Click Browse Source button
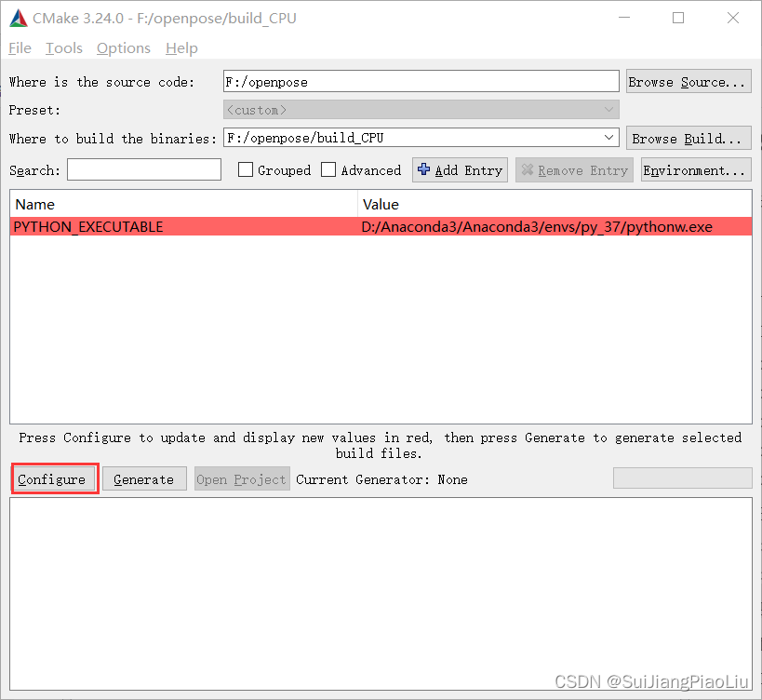The height and width of the screenshot is (700, 762). pyautogui.click(x=688, y=82)
